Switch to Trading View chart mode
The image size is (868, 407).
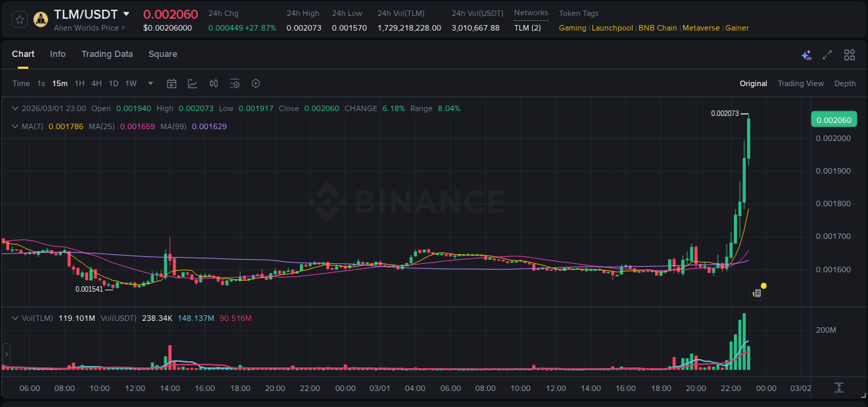[x=801, y=83]
